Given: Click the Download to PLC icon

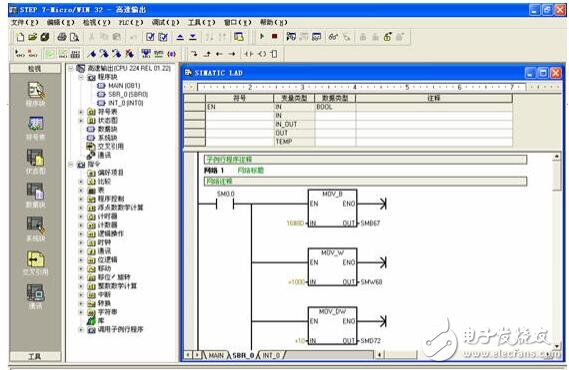Looking at the screenshot, I should 193,37.
